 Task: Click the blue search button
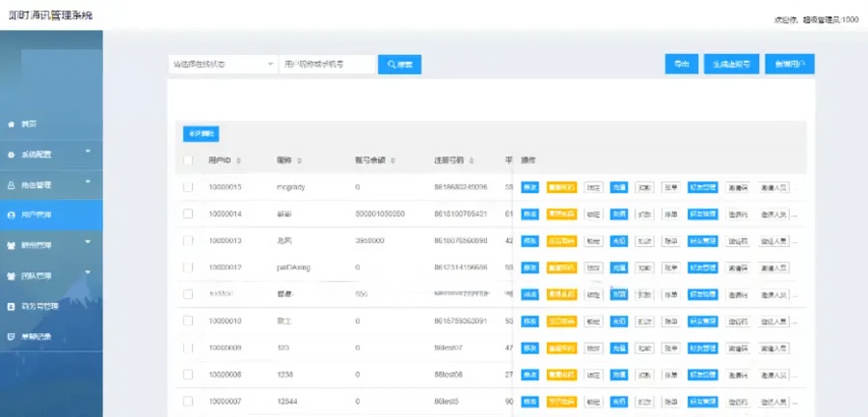tap(399, 65)
